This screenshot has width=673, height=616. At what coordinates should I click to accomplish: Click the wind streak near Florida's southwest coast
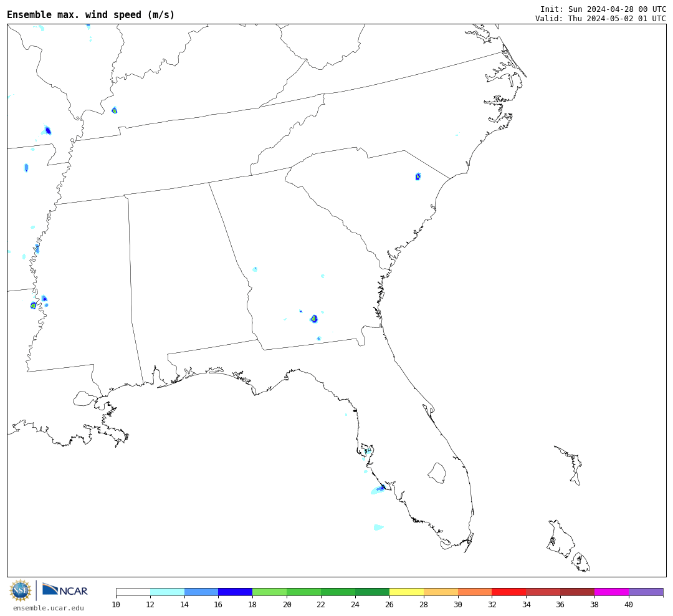[380, 489]
